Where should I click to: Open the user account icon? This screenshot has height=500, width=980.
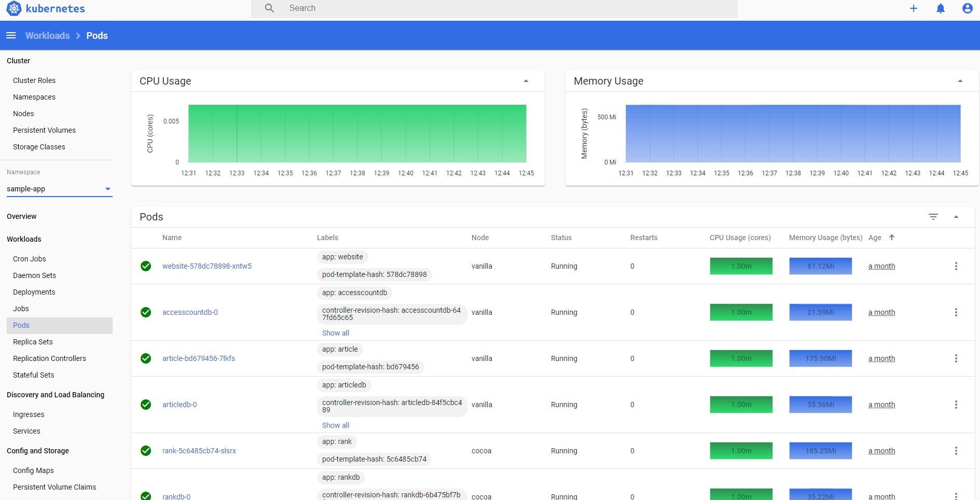[968, 8]
